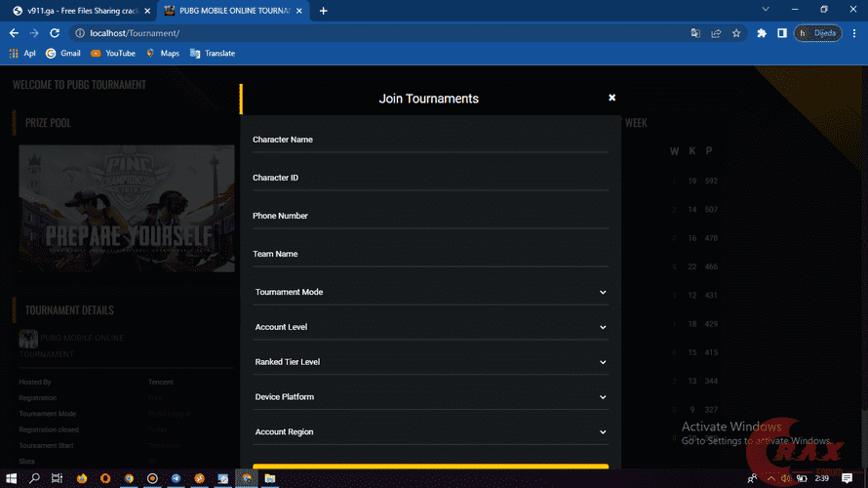Open the Tournament Mode dropdown
Screen dimensions: 868x488
[x=430, y=292]
